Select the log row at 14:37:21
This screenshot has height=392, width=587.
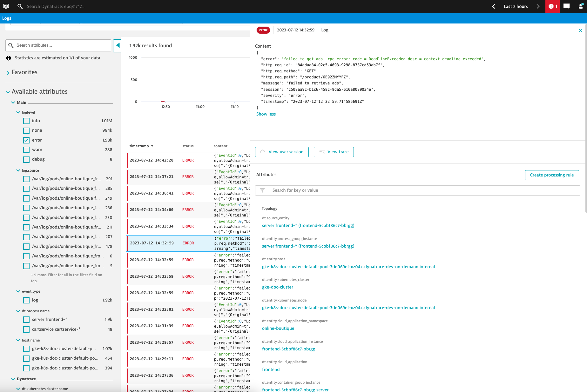click(188, 177)
